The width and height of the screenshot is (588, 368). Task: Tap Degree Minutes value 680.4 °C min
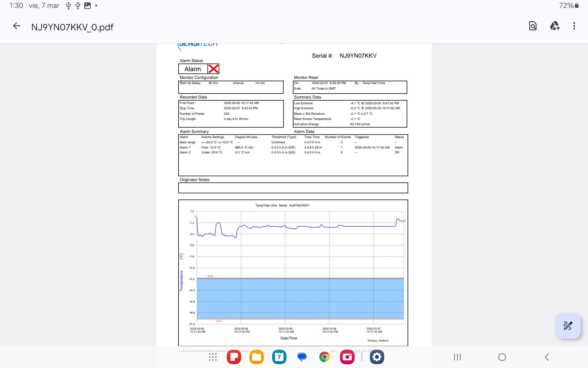tap(244, 148)
